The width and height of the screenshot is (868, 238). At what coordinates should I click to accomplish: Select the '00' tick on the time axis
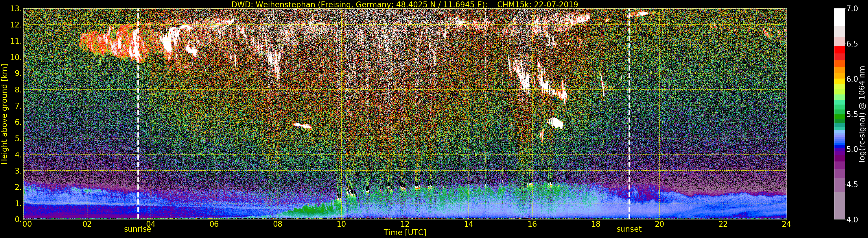click(x=27, y=224)
